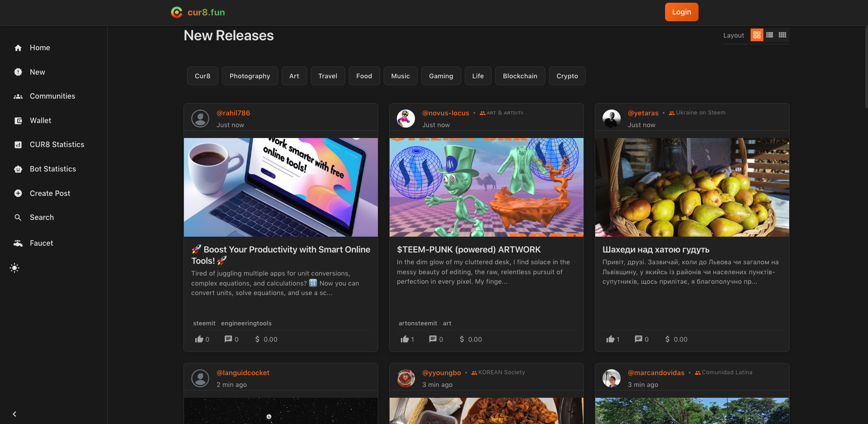Like the yetaras Ukrainian post
Screen dimensions: 868x424
610,339
